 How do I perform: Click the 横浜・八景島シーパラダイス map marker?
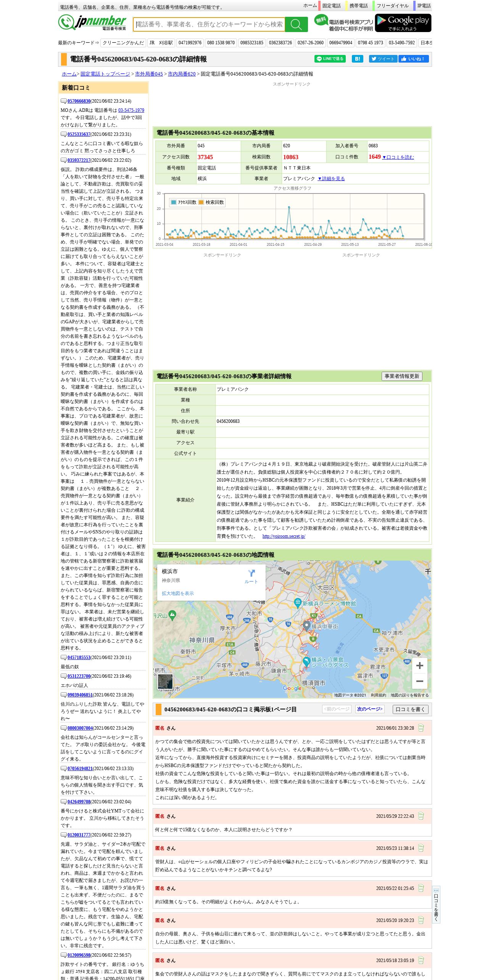(306, 661)
